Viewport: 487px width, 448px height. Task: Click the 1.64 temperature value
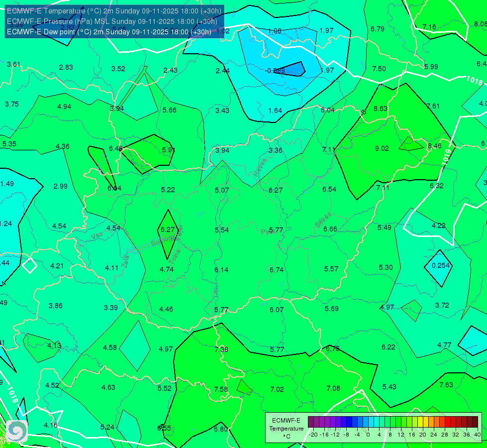click(275, 111)
